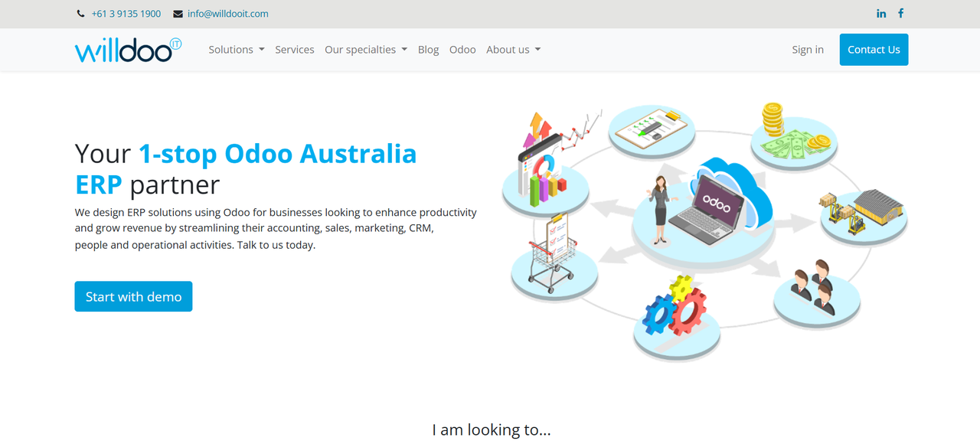Click the group of people illustration

(x=817, y=294)
